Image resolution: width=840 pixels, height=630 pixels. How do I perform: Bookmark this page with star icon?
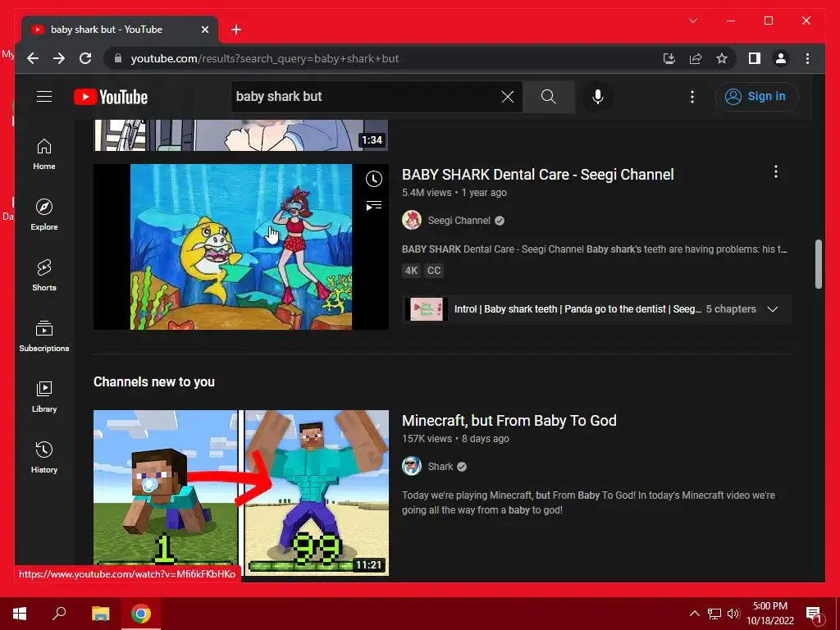click(722, 58)
